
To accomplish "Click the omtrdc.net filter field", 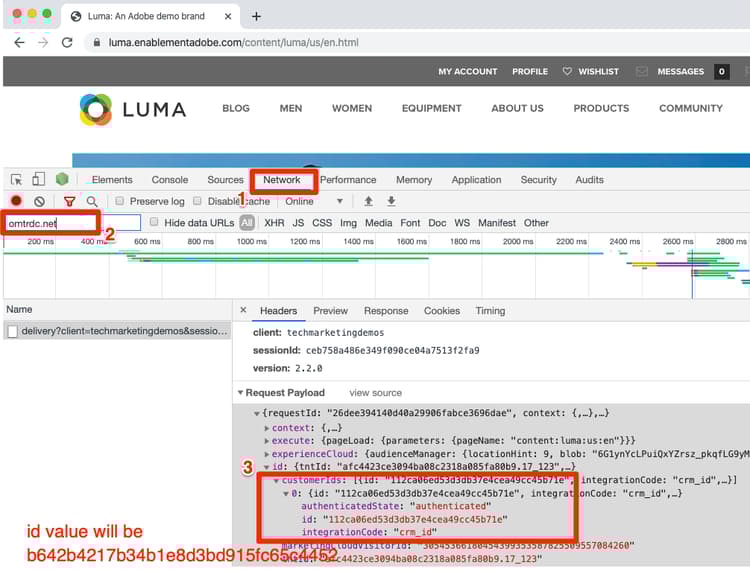I will click(x=73, y=223).
